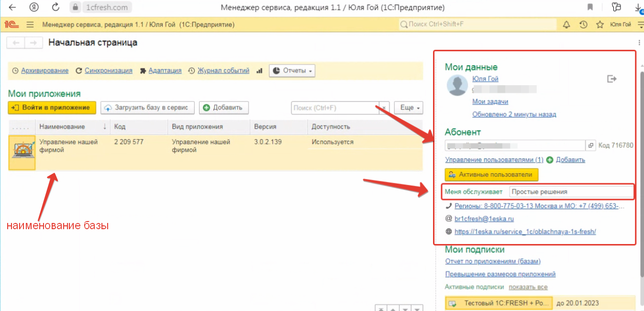This screenshot has width=644, height=311.
Task: Open browser downloads icon
Action: click(x=639, y=8)
